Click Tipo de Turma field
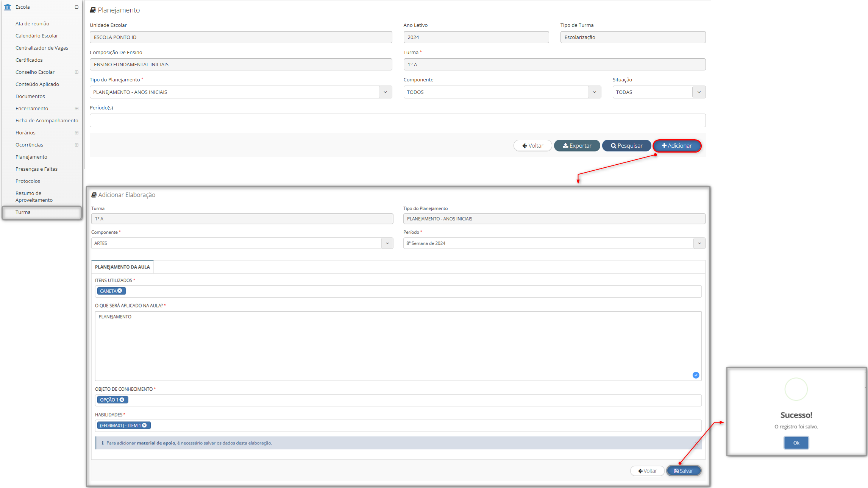This screenshot has height=488, width=868. point(633,37)
